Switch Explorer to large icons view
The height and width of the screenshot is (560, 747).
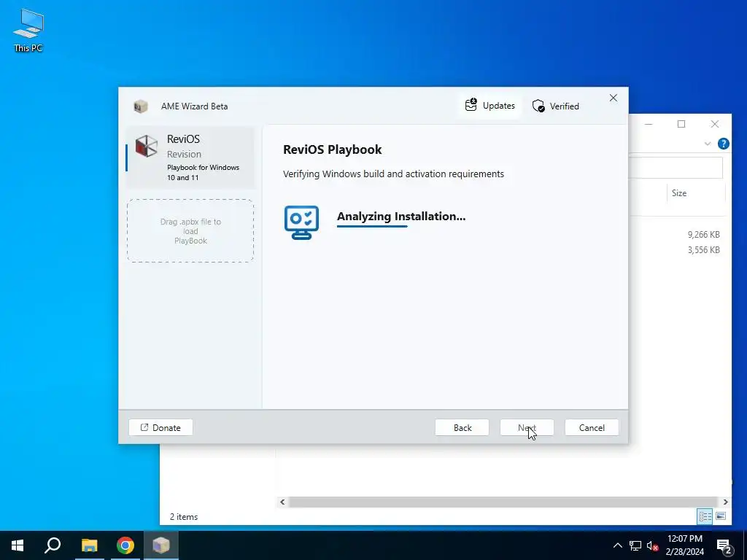(x=721, y=517)
